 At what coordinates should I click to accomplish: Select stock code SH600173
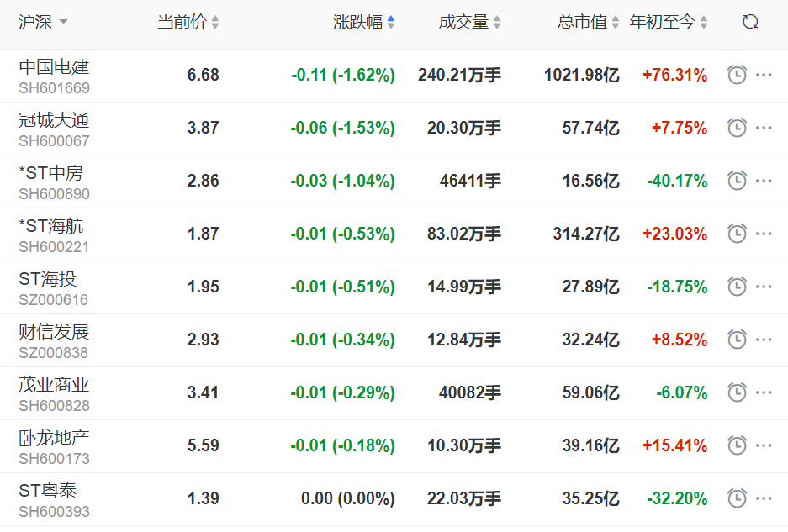pyautogui.click(x=55, y=459)
